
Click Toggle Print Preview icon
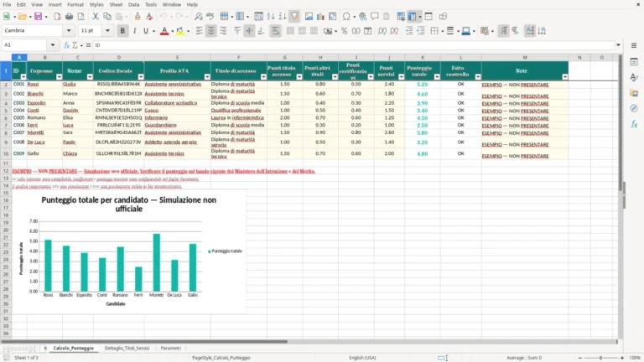(x=80, y=17)
